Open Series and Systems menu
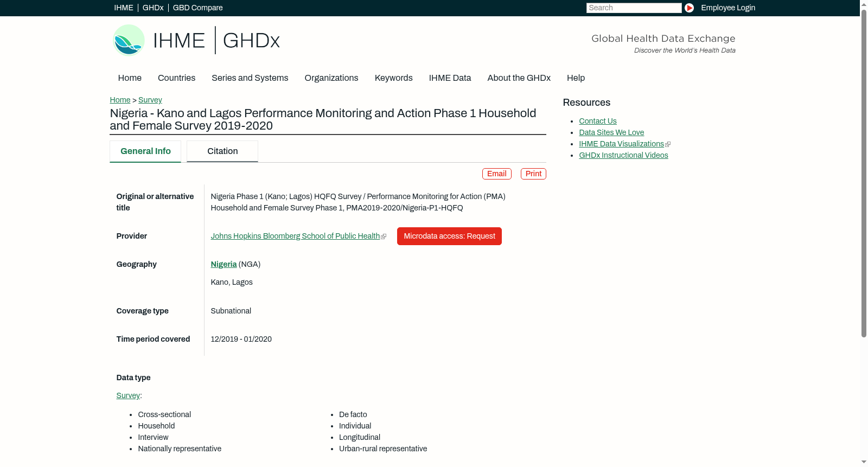Viewport: 868px width, 467px height. [250, 78]
